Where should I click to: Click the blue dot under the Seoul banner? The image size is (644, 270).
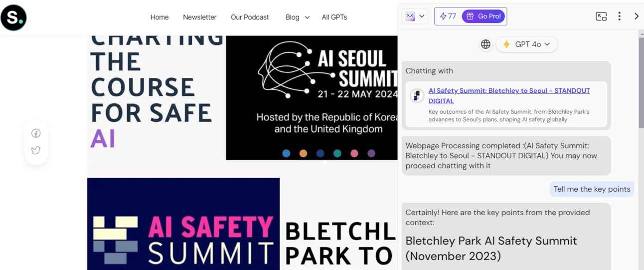[286, 153]
